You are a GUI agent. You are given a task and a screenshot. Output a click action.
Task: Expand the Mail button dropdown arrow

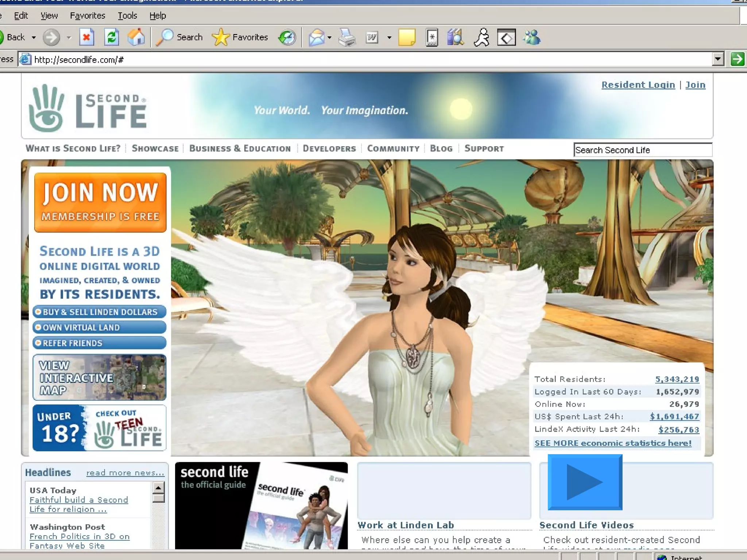330,38
